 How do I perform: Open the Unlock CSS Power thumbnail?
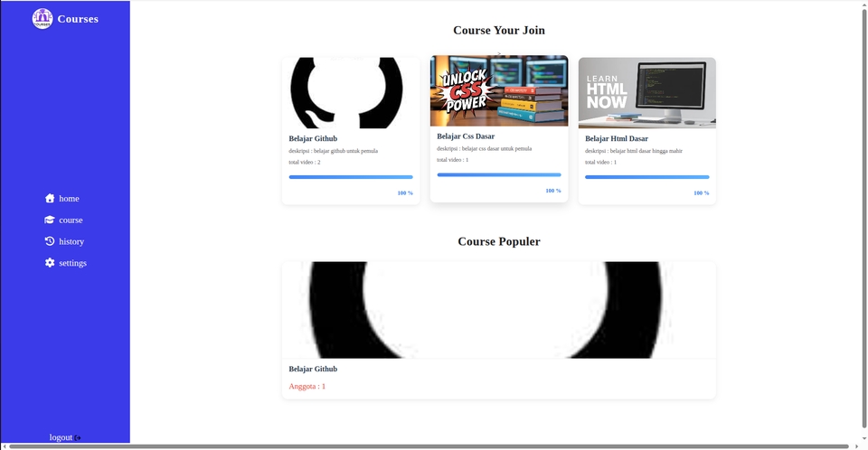coord(499,90)
